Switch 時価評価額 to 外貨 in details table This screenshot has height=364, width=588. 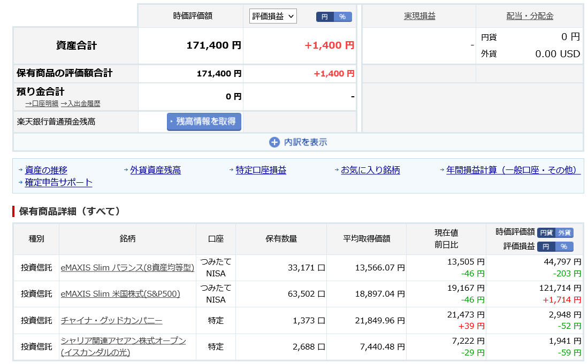(x=564, y=233)
